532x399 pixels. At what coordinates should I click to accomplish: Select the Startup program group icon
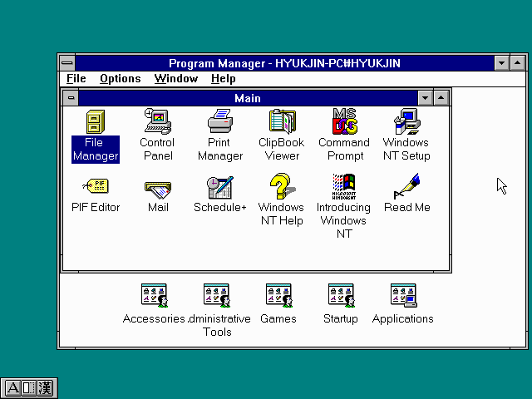[342, 296]
